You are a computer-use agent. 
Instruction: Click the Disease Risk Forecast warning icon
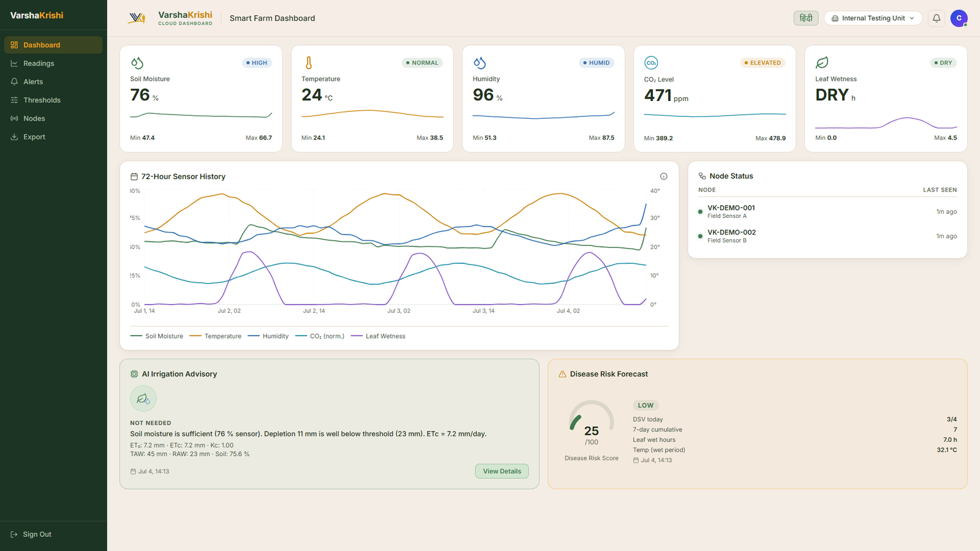(562, 374)
